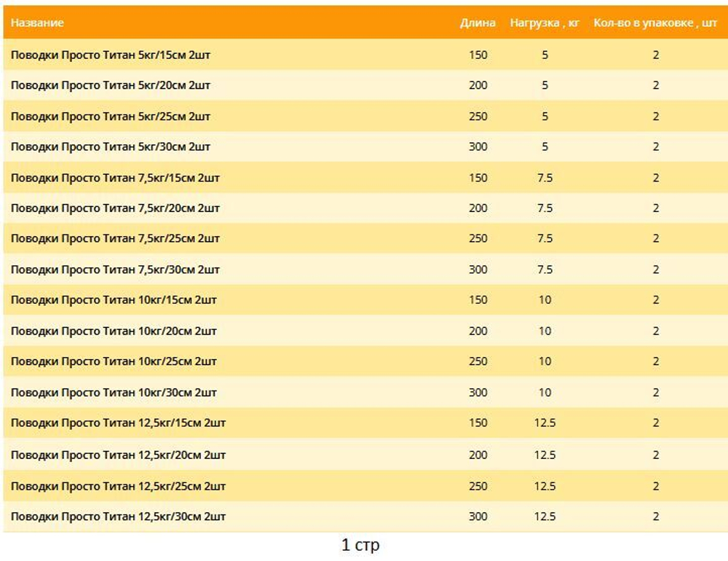Select row Поводки Просто Титан 10кг/25см 2шт
Viewport: 728px width, 561px height.
point(365,361)
